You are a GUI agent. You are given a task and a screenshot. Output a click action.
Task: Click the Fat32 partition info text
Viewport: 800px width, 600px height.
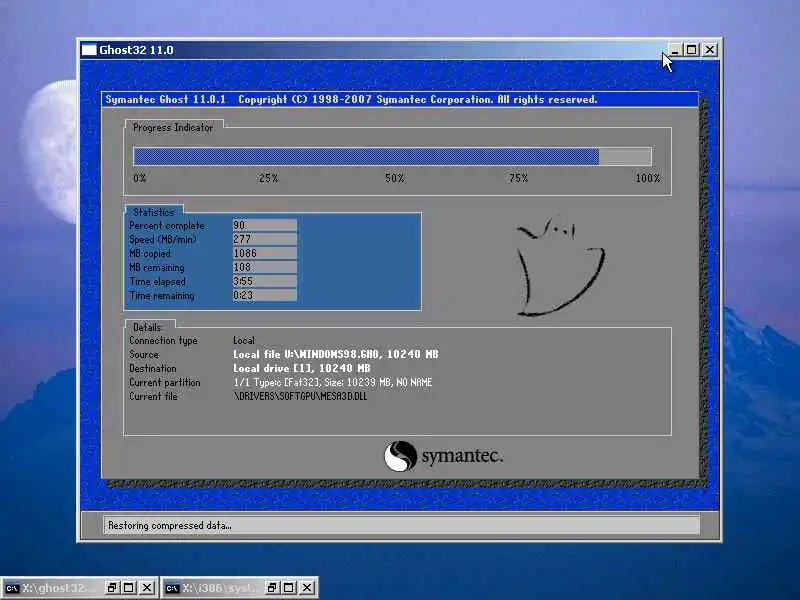coord(333,382)
